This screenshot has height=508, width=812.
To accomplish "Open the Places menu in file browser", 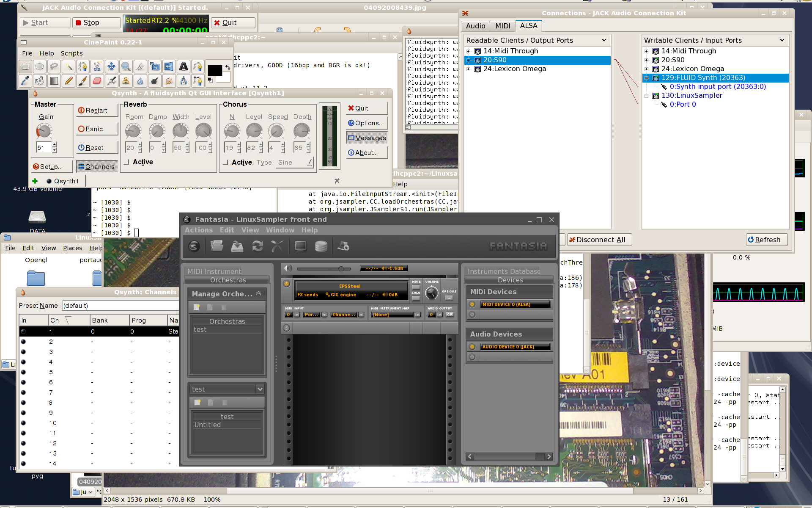I will (73, 248).
